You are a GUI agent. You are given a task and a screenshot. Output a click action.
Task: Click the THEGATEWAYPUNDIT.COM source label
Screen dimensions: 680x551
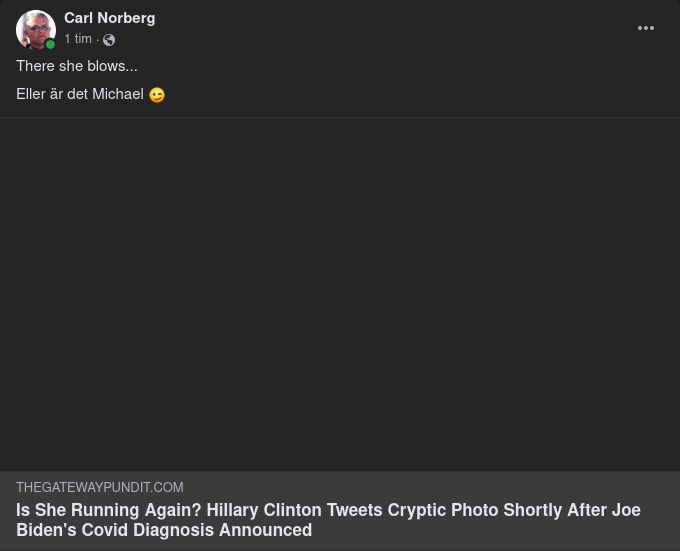(99, 488)
